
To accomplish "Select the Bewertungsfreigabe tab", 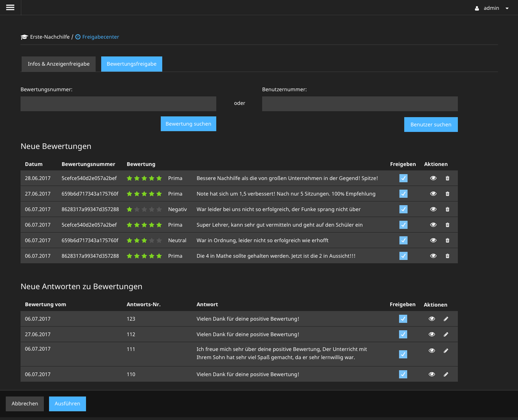I will tap(132, 64).
